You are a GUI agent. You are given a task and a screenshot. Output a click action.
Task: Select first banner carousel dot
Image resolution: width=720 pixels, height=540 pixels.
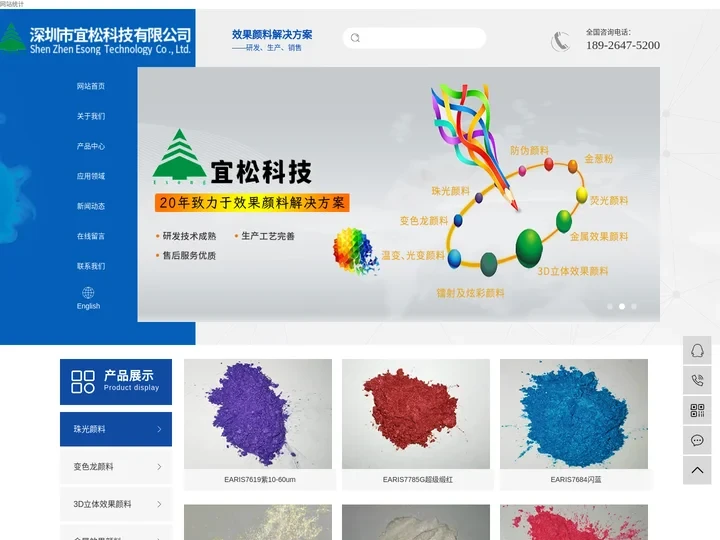tap(610, 306)
